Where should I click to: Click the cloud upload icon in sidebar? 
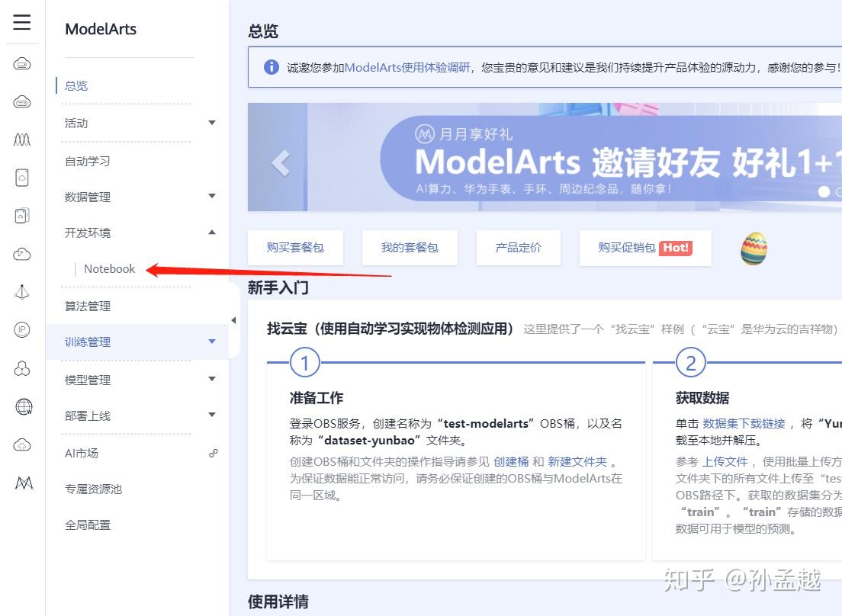pos(22,444)
